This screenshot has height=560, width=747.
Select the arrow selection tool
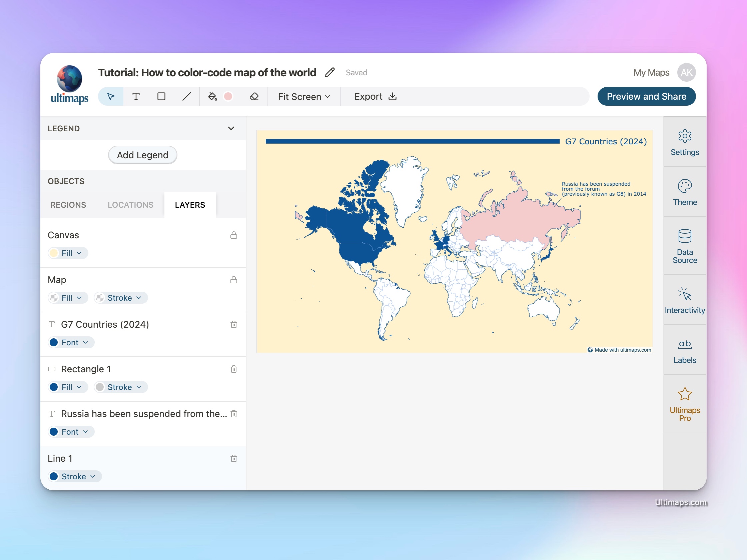(x=111, y=96)
